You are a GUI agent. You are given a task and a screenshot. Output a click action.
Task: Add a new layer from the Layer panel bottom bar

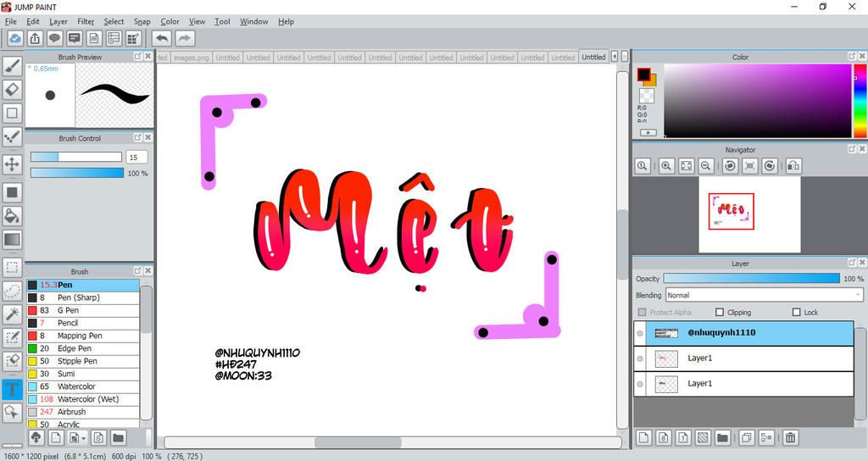click(643, 438)
